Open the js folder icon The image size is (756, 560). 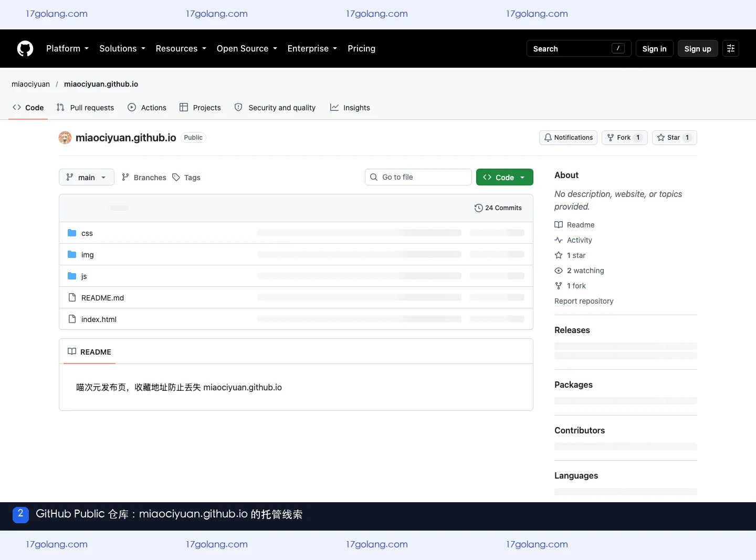(72, 276)
